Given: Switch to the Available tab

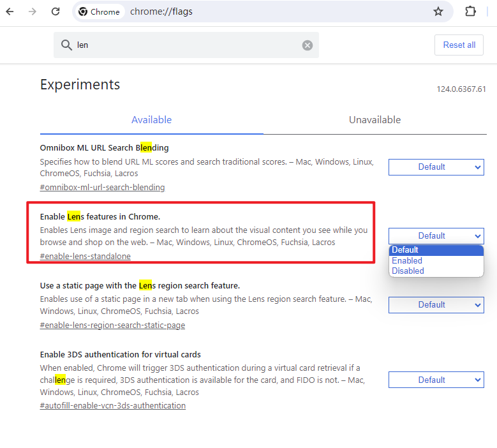Looking at the screenshot, I should [151, 120].
